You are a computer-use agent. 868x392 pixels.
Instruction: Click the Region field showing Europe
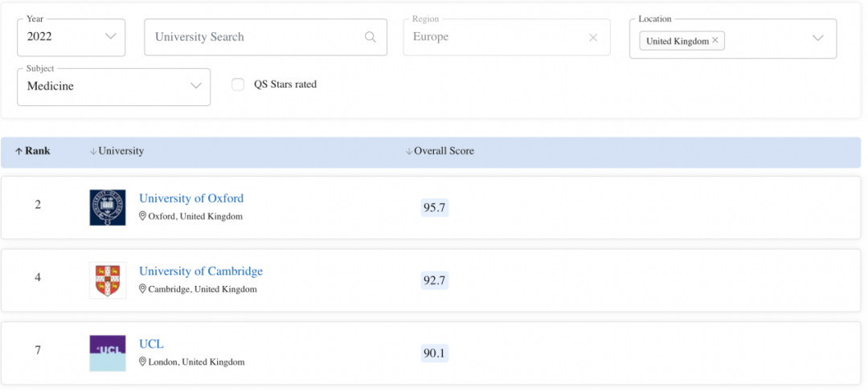506,37
